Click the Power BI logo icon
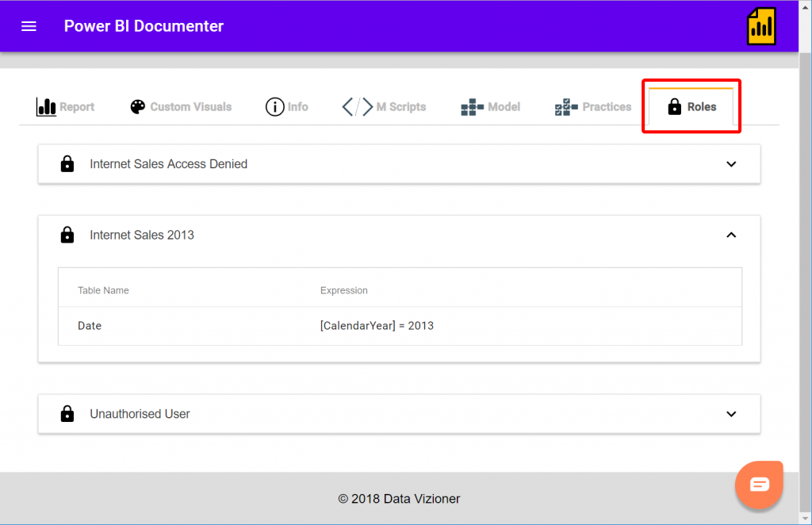The image size is (812, 525). pos(761,26)
